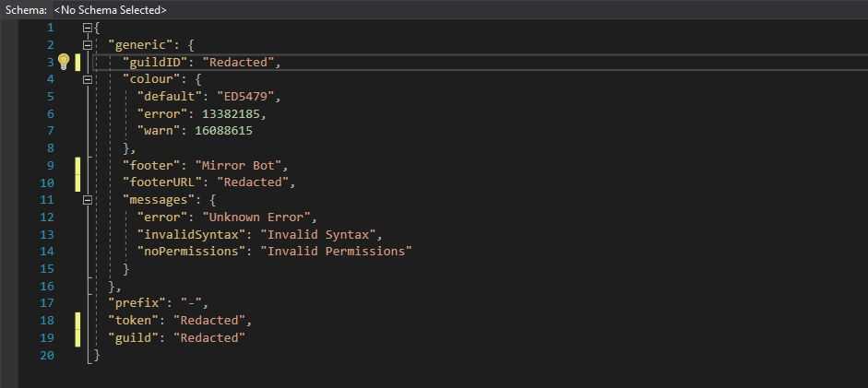The height and width of the screenshot is (388, 868).
Task: Click the "Redacted" value of token
Action: [x=209, y=320]
